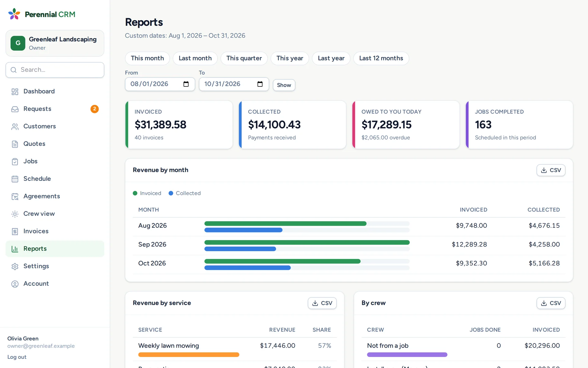This screenshot has width=588, height=368.
Task: Click the From date input 08/01/2026
Action: (160, 84)
